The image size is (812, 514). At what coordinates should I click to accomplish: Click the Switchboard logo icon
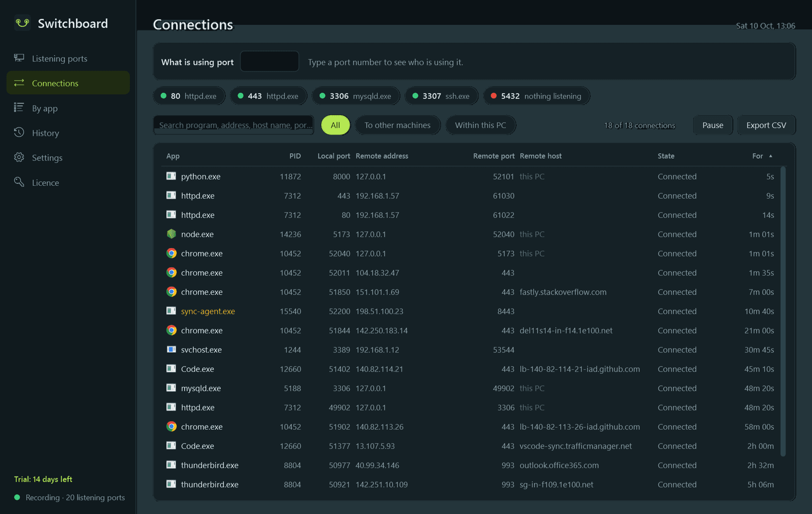[x=22, y=23]
